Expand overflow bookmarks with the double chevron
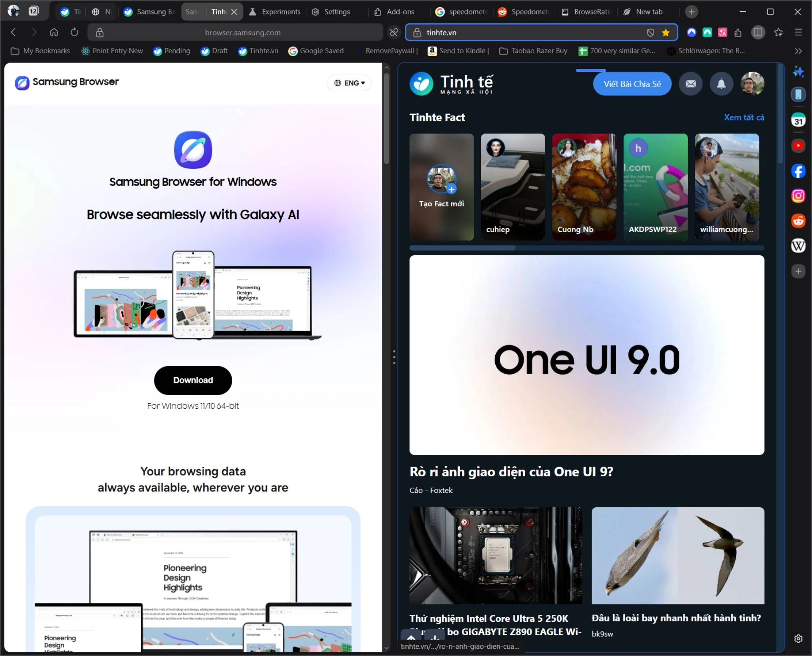This screenshot has width=812, height=656. 798,51
